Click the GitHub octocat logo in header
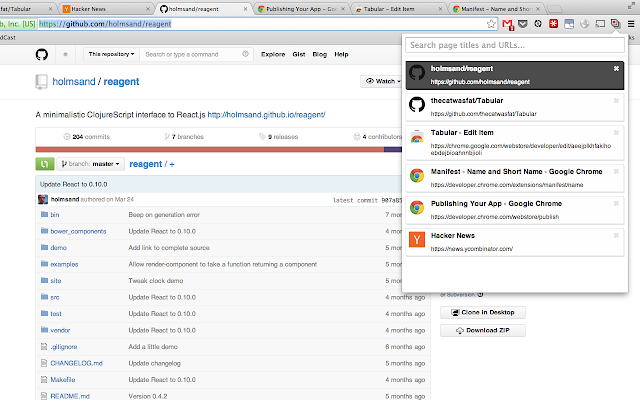 coord(42,54)
